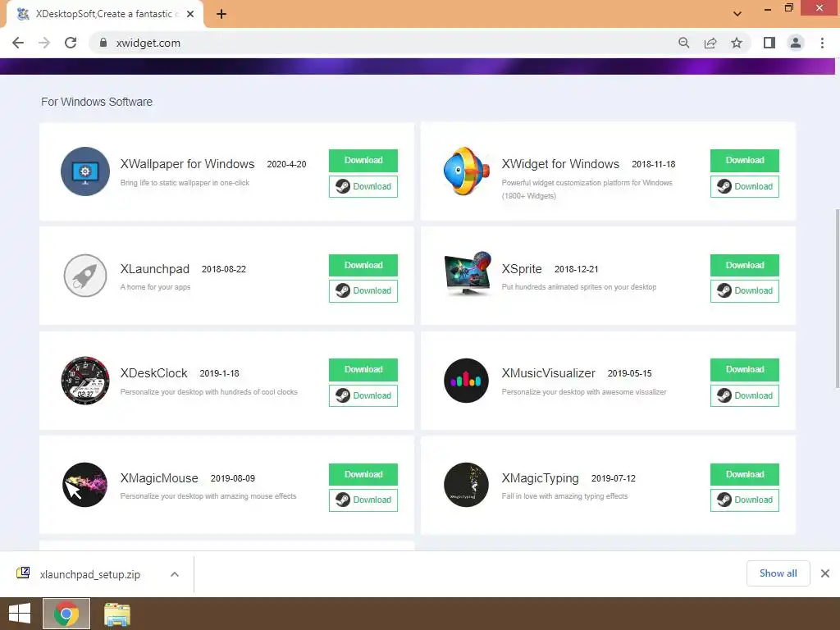840x630 pixels.
Task: Download XSprite (green button)
Action: coord(745,265)
